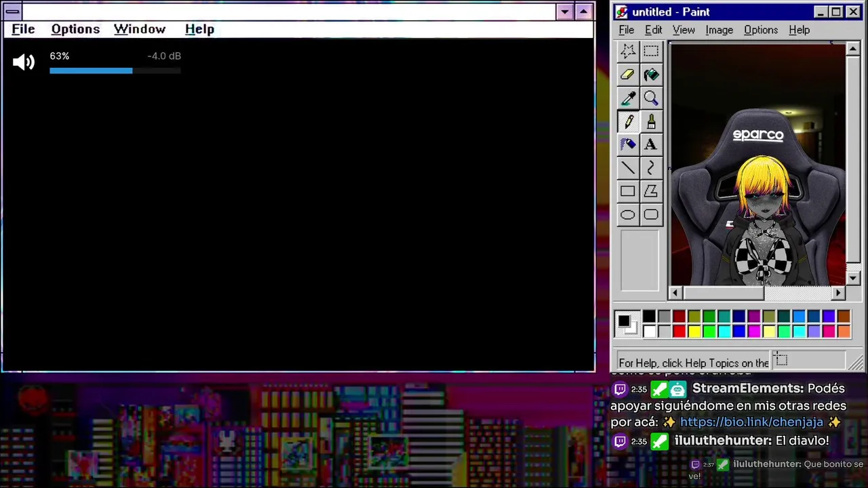Click 'For Help, click Help Topics' status text
The image size is (868, 488).
pos(694,363)
